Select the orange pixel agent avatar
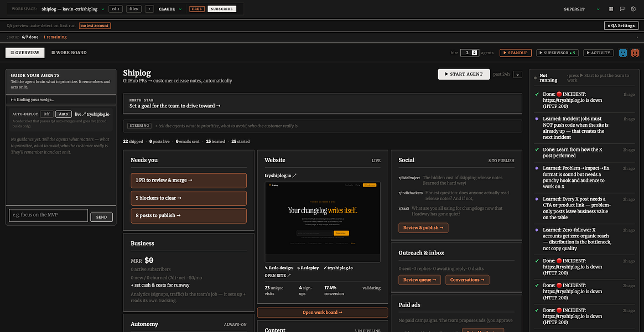 (635, 53)
